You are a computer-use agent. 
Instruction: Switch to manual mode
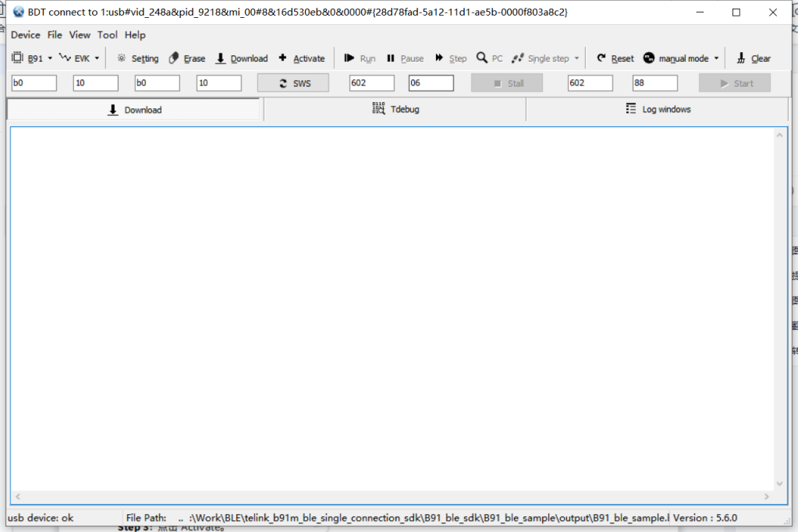[679, 57]
